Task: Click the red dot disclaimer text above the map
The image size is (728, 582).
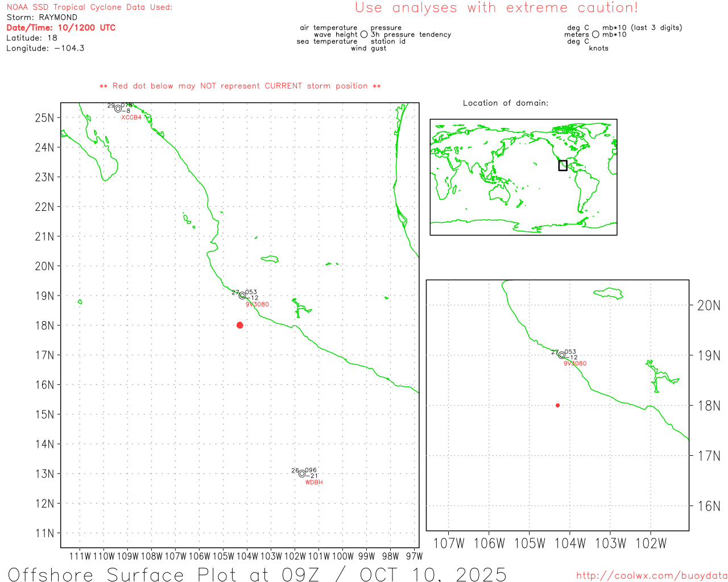Action: click(x=240, y=86)
